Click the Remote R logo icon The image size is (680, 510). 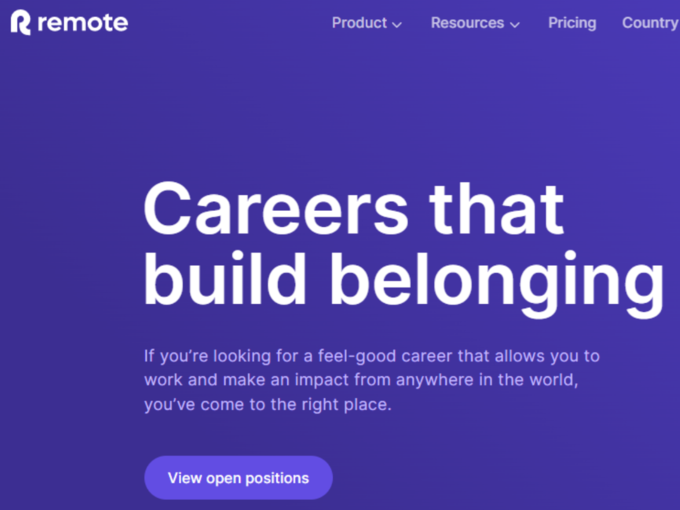tap(20, 23)
